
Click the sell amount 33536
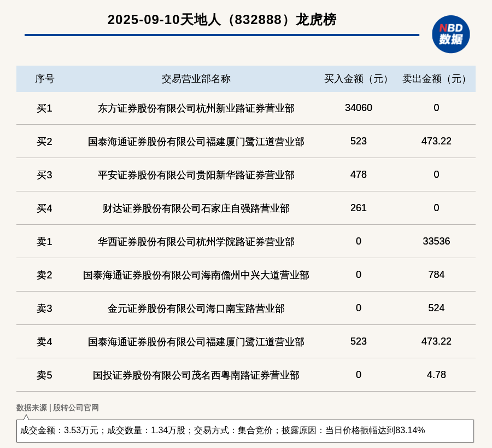tap(436, 241)
